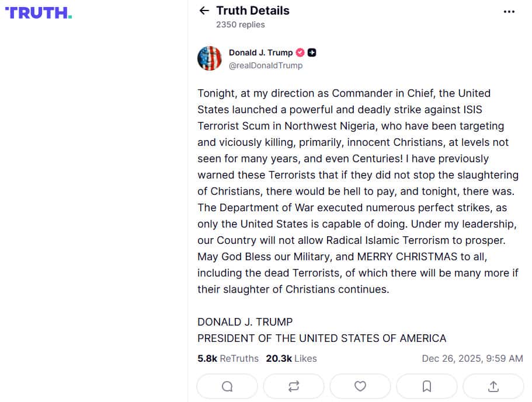The image size is (532, 402).
Task: Click the back arrow beside Truth Details
Action: tap(204, 11)
